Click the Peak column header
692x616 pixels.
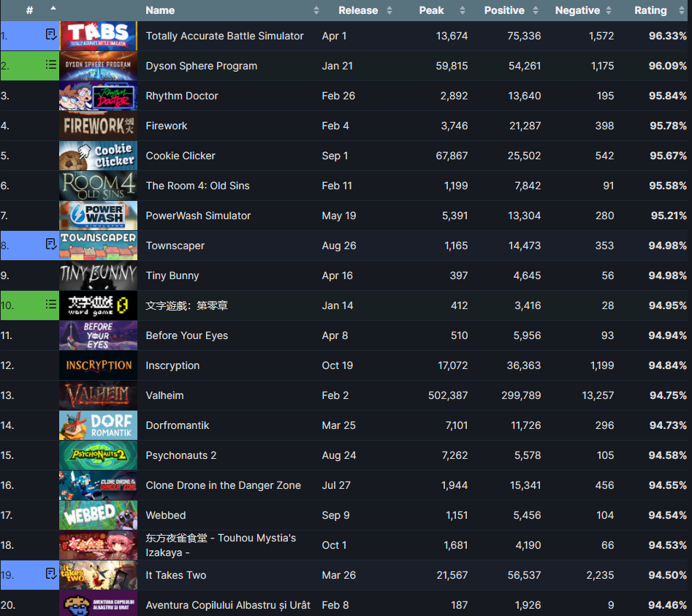click(431, 10)
